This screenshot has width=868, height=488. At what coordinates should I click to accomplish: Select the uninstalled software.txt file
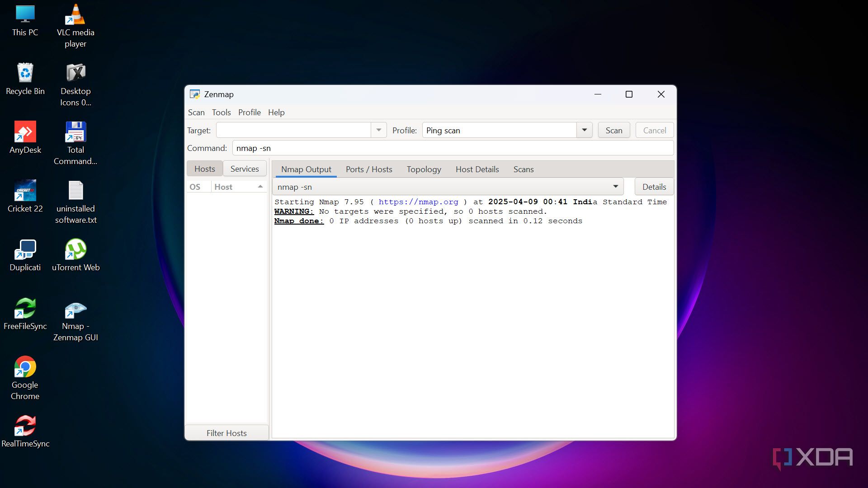(75, 202)
